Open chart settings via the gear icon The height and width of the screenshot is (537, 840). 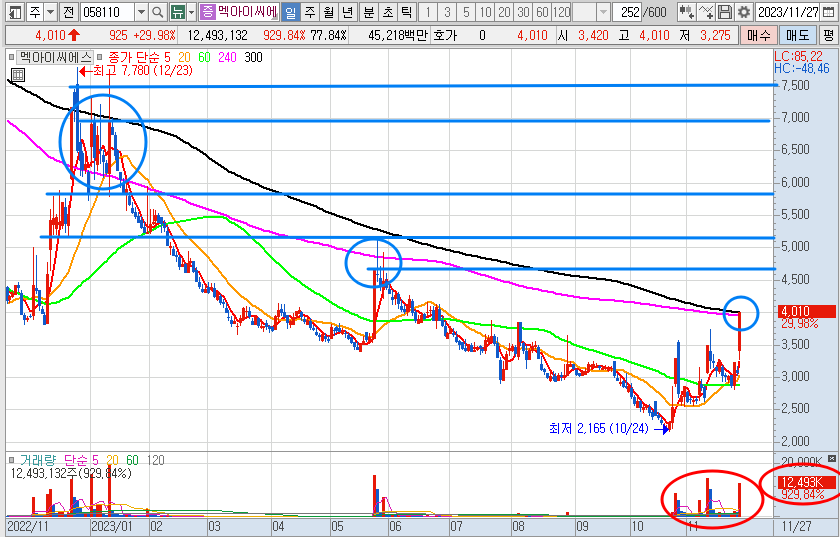point(744,11)
